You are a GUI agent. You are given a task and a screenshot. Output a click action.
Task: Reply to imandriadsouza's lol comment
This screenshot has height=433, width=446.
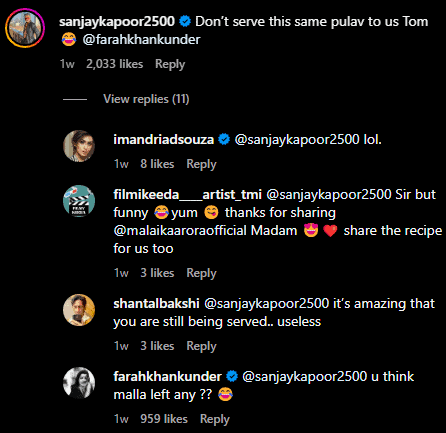pyautogui.click(x=201, y=164)
